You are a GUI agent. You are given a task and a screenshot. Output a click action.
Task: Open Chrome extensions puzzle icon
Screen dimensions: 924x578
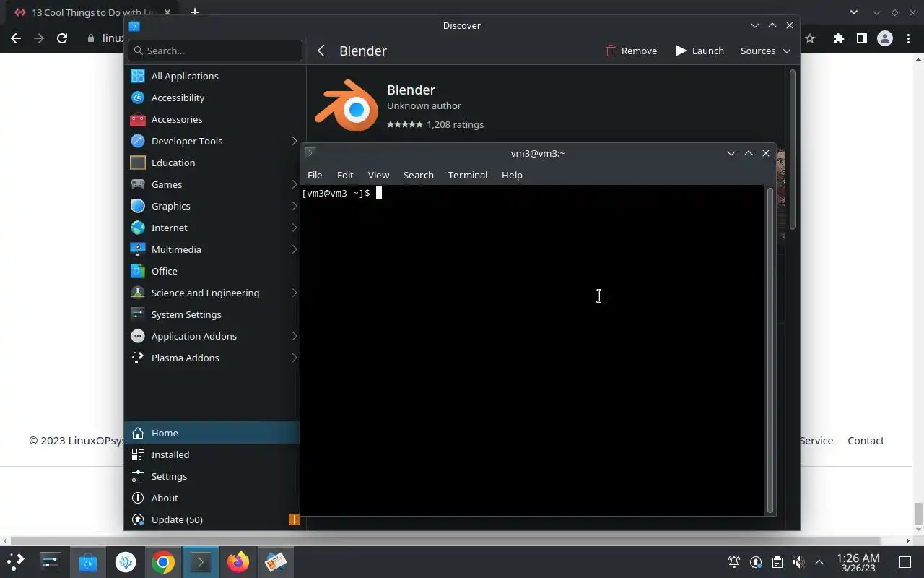[838, 38]
